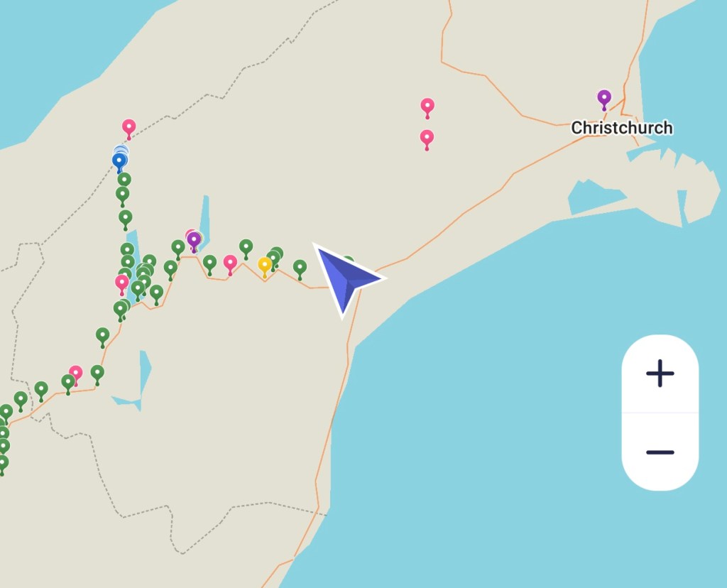Zoom in with the plus button
This screenshot has height=588, width=727.
point(660,374)
